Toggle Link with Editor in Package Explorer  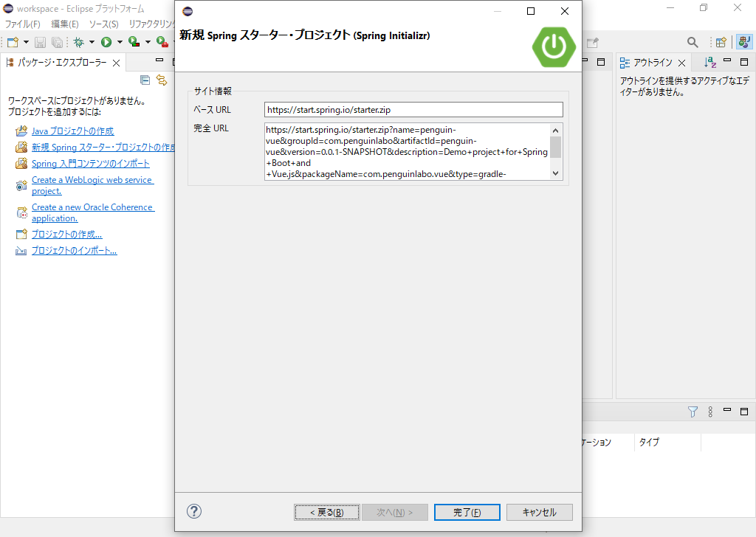[x=162, y=80]
